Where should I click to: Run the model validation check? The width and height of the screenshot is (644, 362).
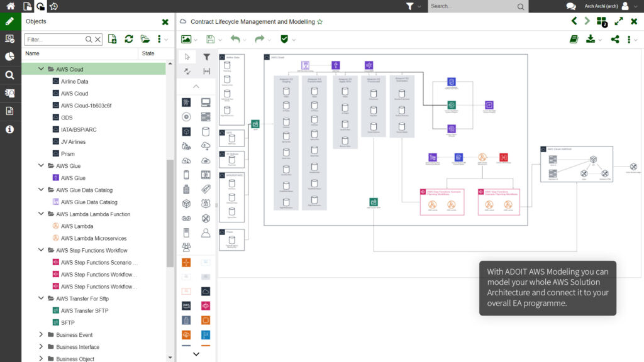tap(285, 38)
